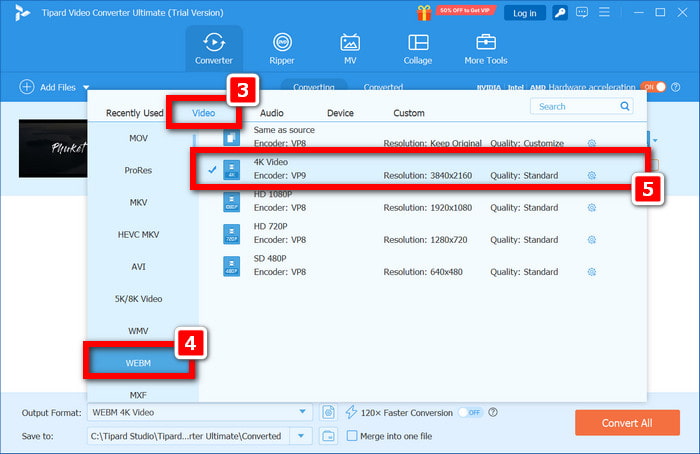Open the hamburger menu icon
The width and height of the screenshot is (700, 454).
point(604,12)
